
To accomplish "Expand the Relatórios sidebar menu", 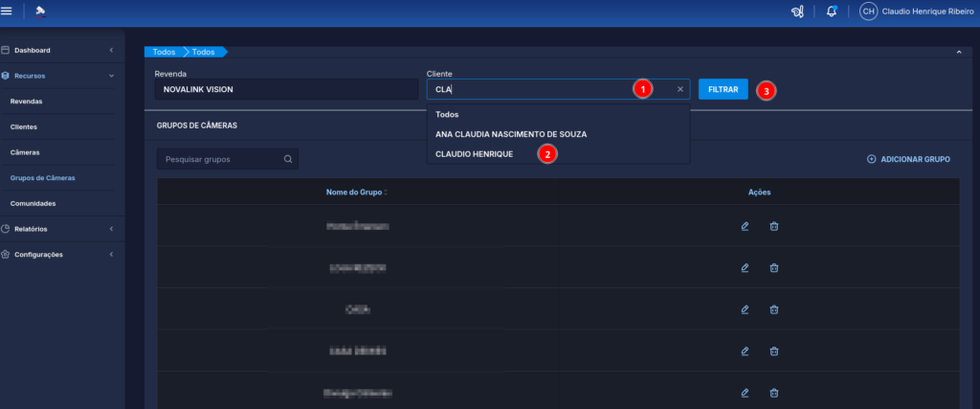I will pos(57,229).
